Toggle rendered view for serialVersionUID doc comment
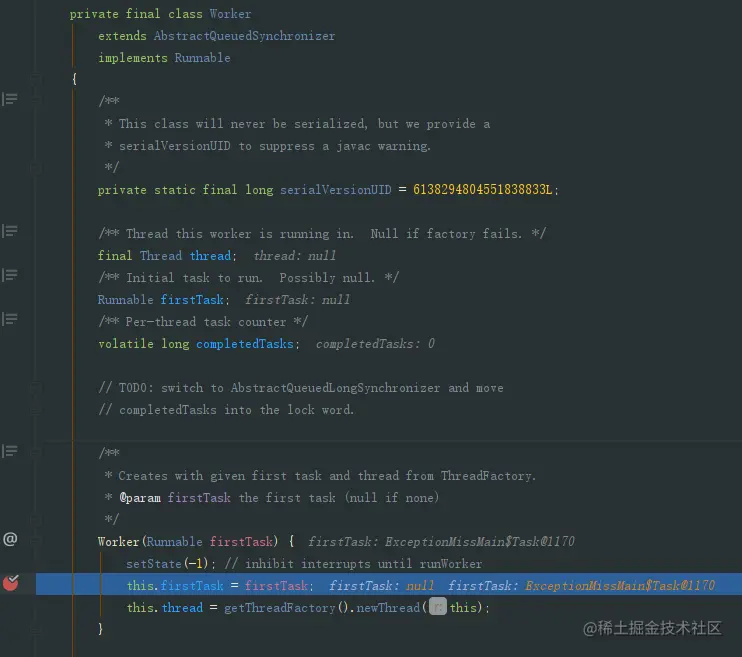 9,99
